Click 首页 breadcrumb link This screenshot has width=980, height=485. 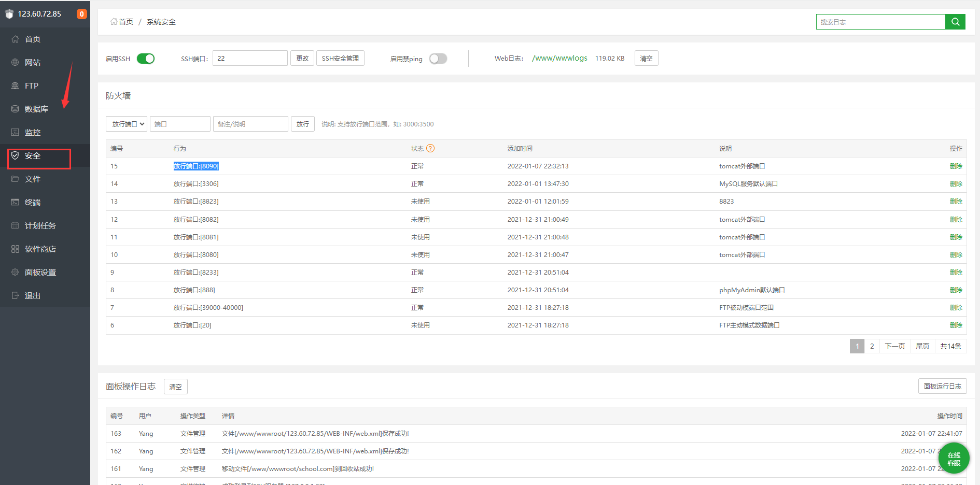point(126,22)
